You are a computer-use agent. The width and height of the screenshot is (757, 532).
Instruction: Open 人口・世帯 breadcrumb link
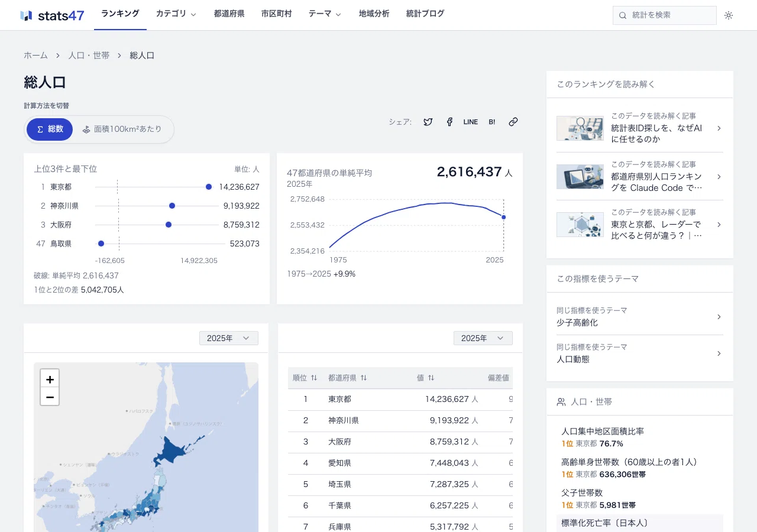(x=89, y=55)
